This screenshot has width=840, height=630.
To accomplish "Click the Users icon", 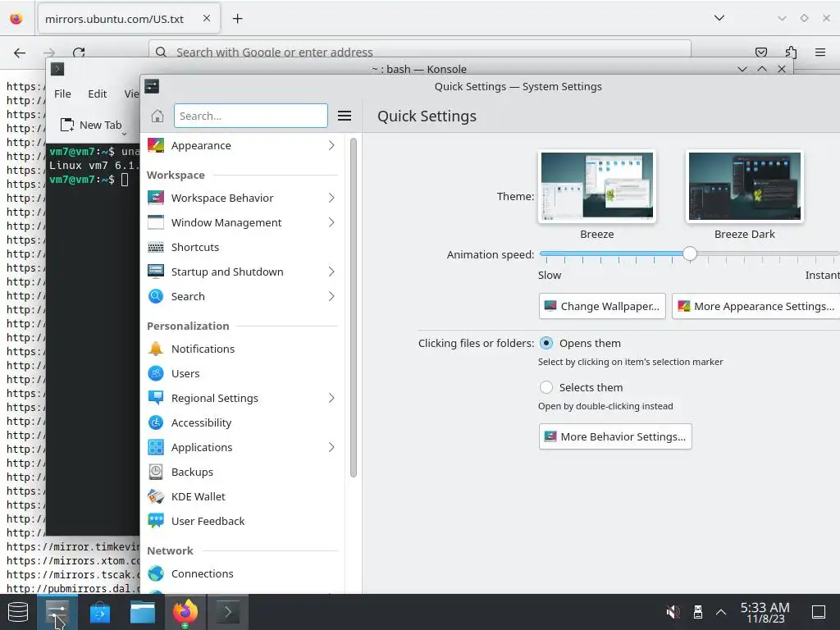I will [156, 374].
